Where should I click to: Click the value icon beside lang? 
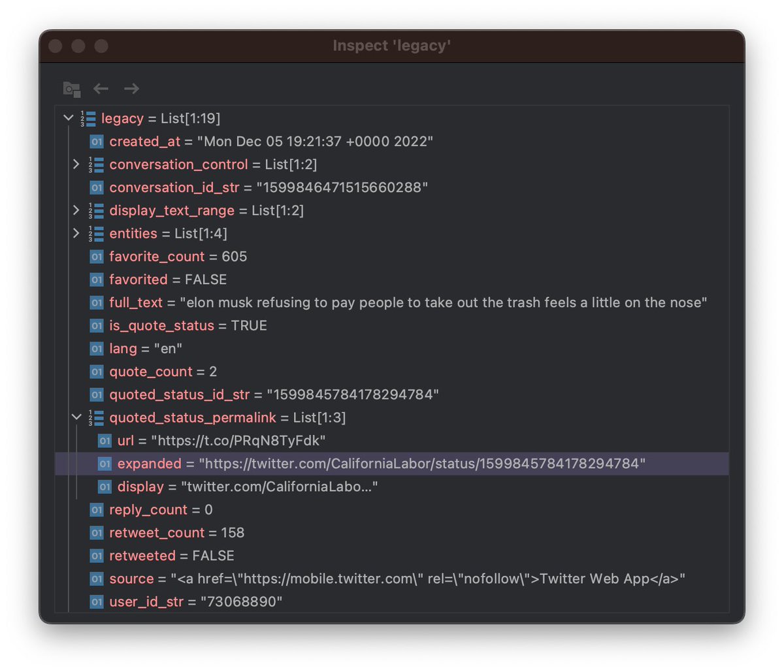[x=97, y=349]
